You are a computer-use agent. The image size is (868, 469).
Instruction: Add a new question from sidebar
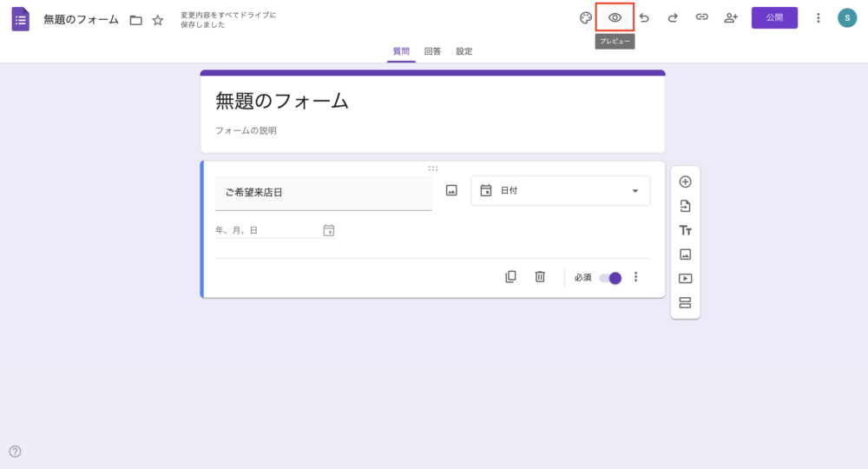(686, 182)
